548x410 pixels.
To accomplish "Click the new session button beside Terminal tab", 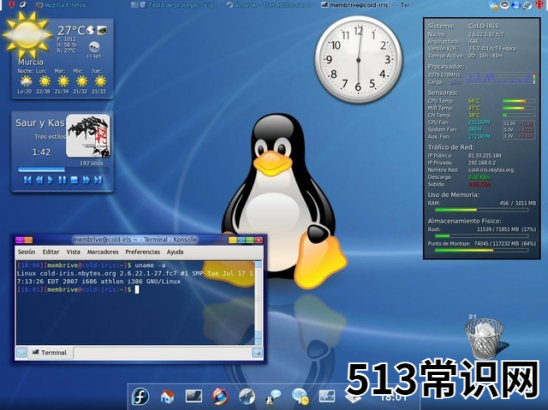I will pos(21,353).
